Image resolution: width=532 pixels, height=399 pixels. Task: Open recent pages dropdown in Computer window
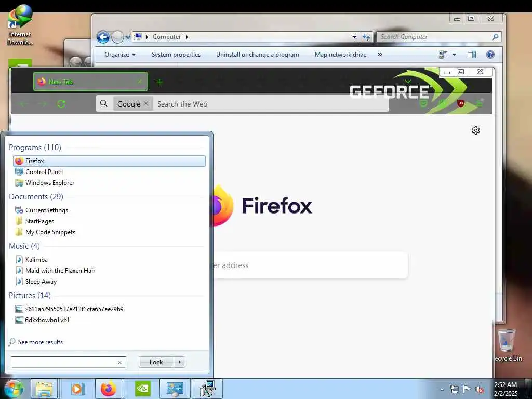click(x=128, y=37)
